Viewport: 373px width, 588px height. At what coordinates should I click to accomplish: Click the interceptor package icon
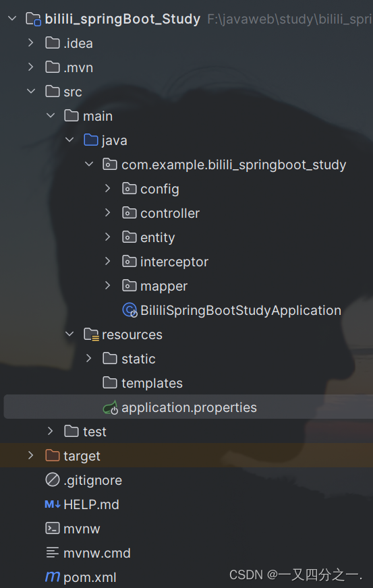point(129,261)
